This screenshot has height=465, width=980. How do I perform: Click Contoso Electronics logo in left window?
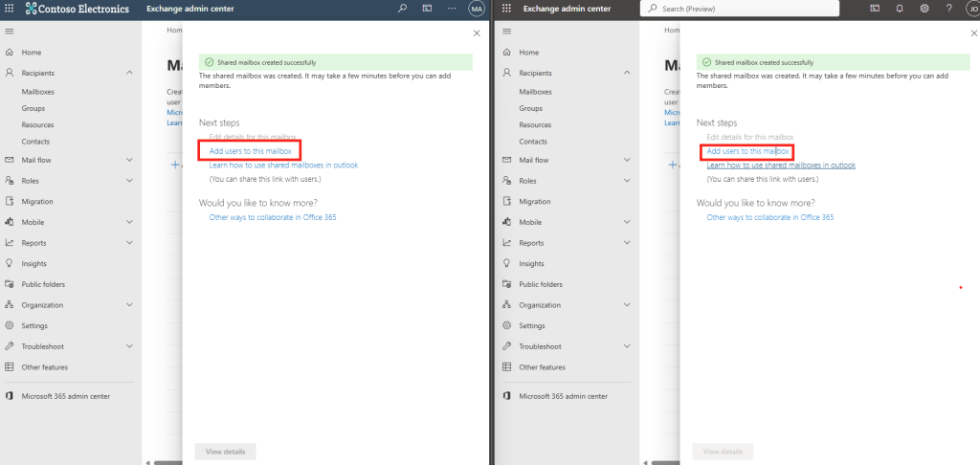point(78,9)
